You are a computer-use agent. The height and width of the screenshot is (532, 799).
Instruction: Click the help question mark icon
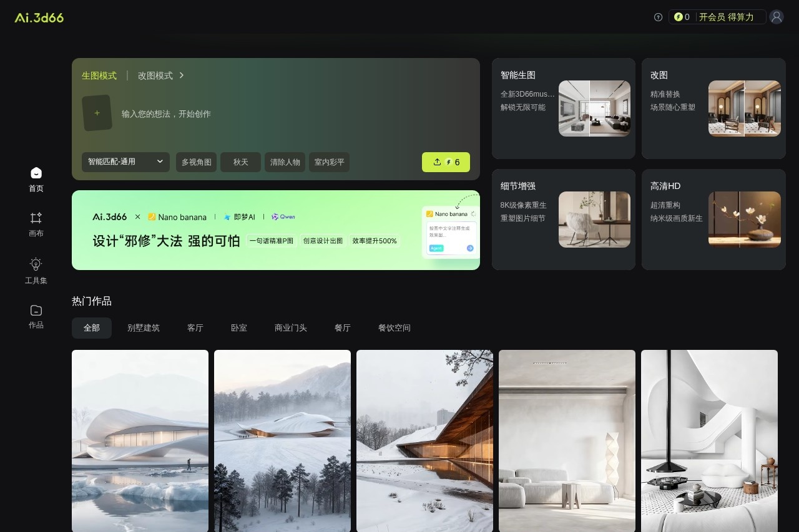[658, 17]
